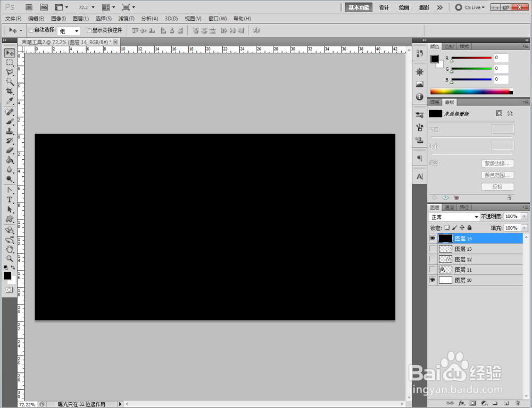Toggle lock all in the Layers panel
The width and height of the screenshot is (532, 408).
[470, 227]
